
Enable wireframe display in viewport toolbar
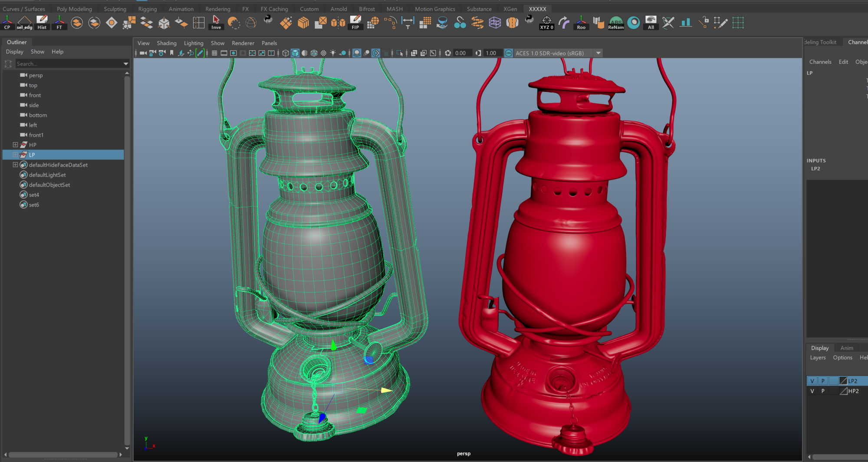point(286,53)
